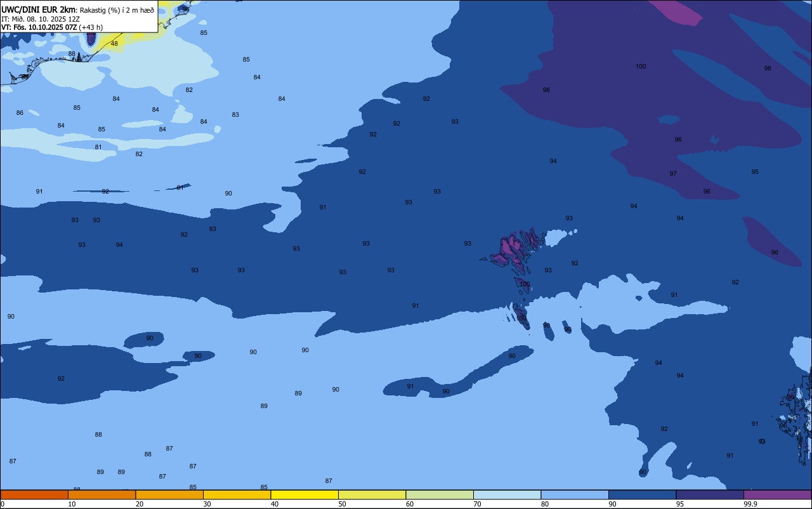Click the pale green 60–70 legend segment
Screen dimensions: 812x509
(440, 494)
